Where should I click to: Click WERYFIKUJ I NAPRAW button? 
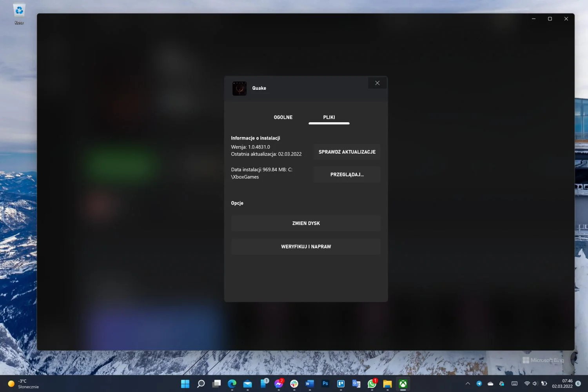pos(306,247)
